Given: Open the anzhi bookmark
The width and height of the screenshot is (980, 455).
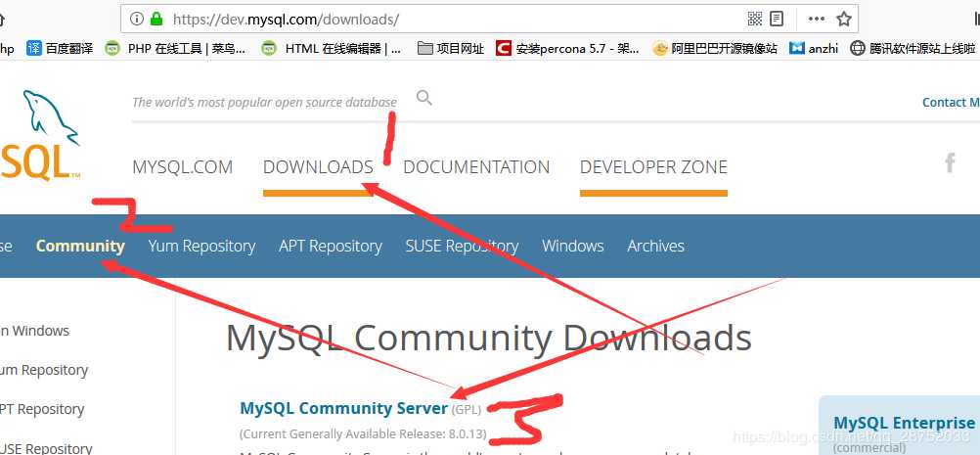Looking at the screenshot, I should pos(814,48).
